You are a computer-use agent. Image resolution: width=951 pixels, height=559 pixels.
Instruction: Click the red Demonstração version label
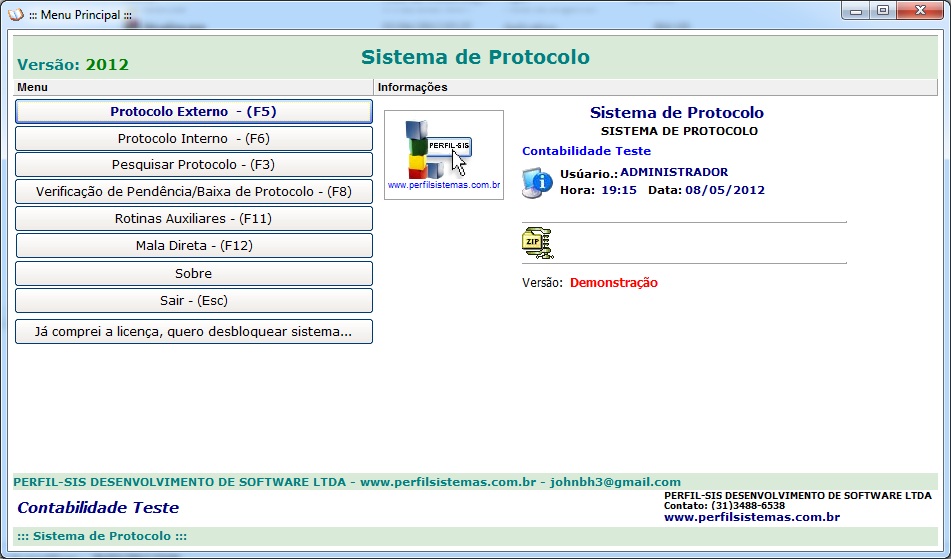613,283
